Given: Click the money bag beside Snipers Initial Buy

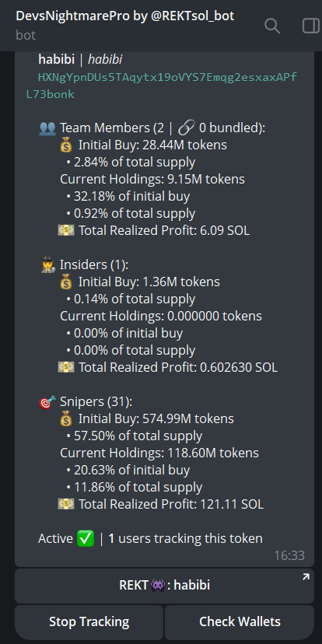Looking at the screenshot, I should [65, 419].
